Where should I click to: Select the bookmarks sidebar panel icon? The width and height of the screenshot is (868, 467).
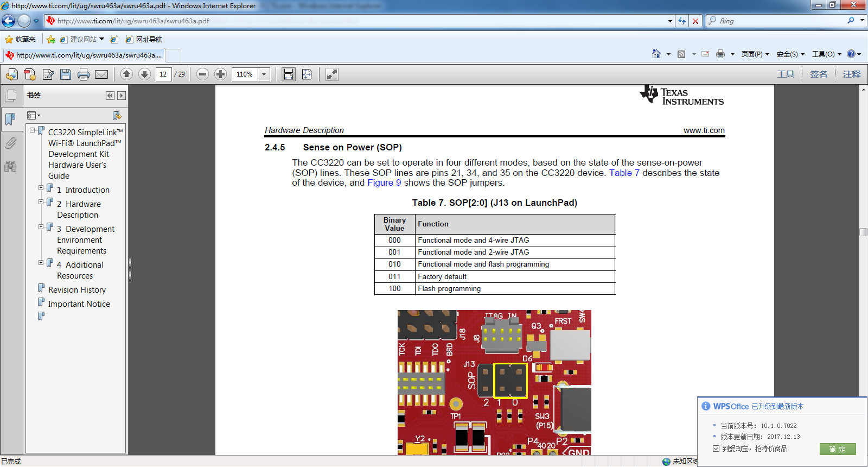pyautogui.click(x=10, y=119)
